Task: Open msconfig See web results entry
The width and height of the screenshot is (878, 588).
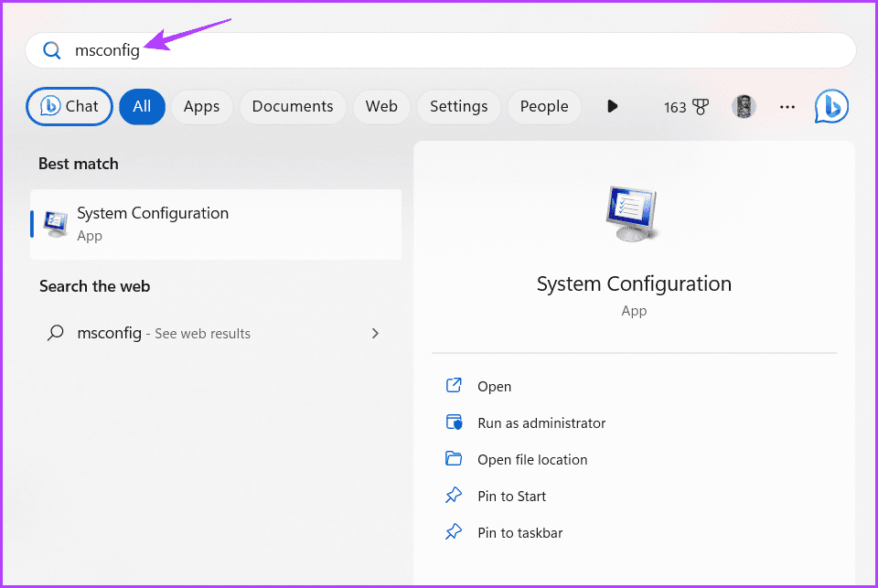Action: point(216,333)
